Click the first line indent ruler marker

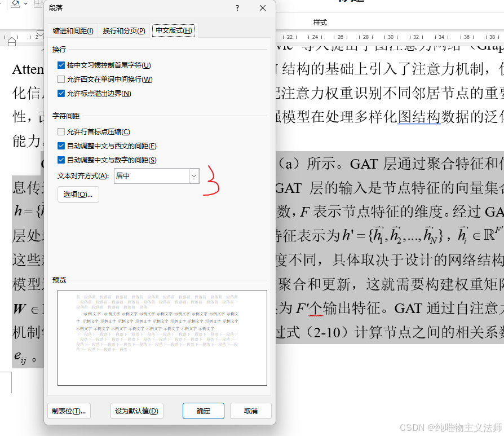pos(40,33)
